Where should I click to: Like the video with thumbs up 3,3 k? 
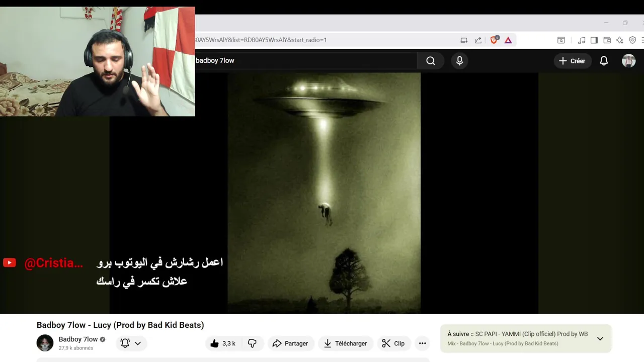coord(223,343)
